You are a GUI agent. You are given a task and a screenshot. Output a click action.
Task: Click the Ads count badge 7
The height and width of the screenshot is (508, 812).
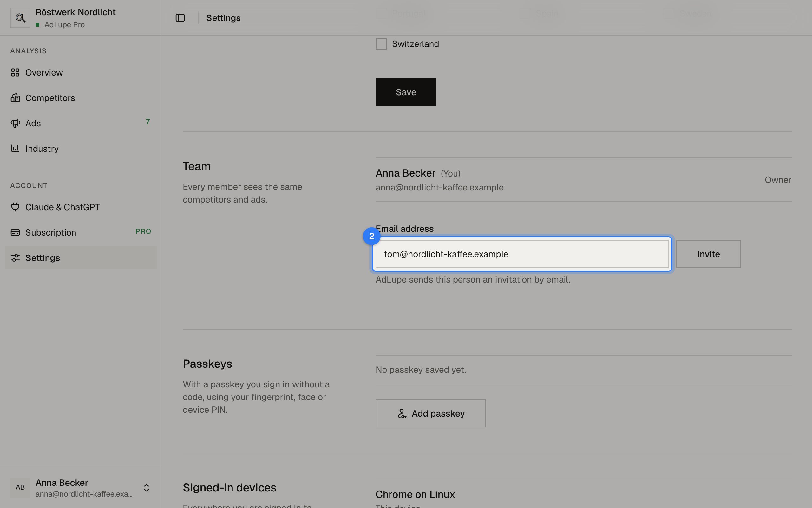point(147,122)
